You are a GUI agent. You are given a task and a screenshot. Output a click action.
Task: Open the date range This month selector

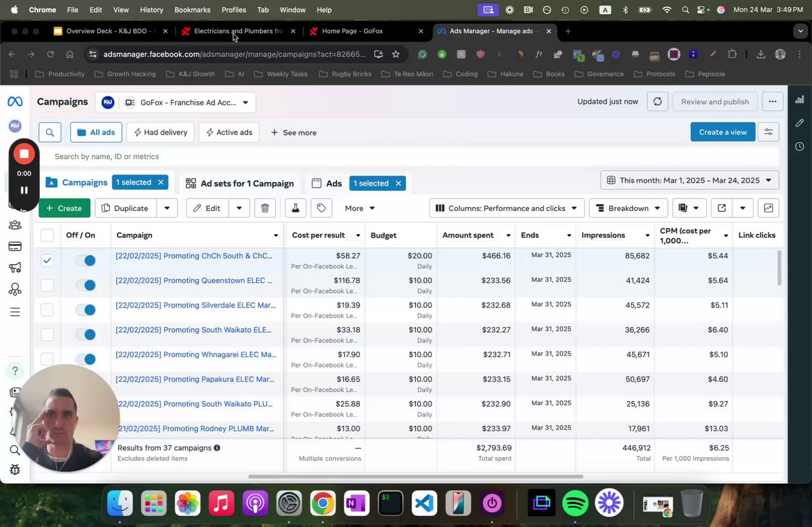click(x=690, y=180)
